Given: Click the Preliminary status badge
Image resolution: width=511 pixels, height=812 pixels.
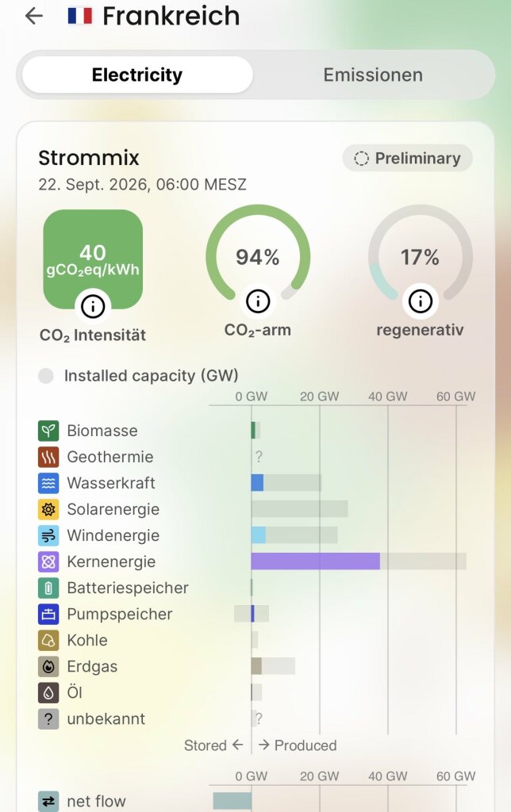Looking at the screenshot, I should click(407, 158).
